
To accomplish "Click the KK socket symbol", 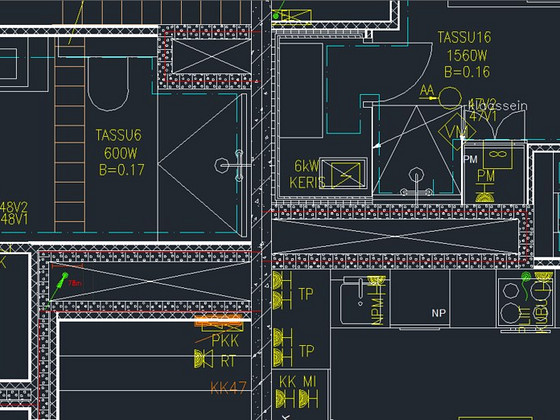I will [x=285, y=399].
